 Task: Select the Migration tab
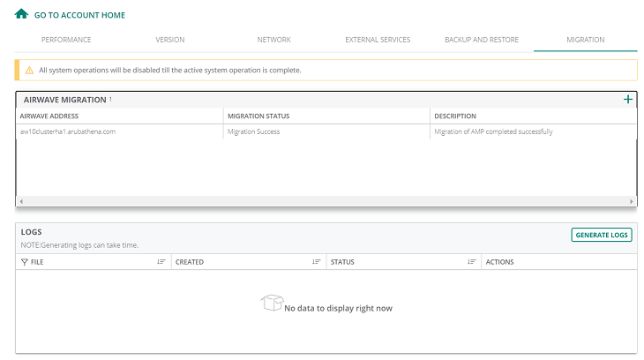[x=586, y=40]
